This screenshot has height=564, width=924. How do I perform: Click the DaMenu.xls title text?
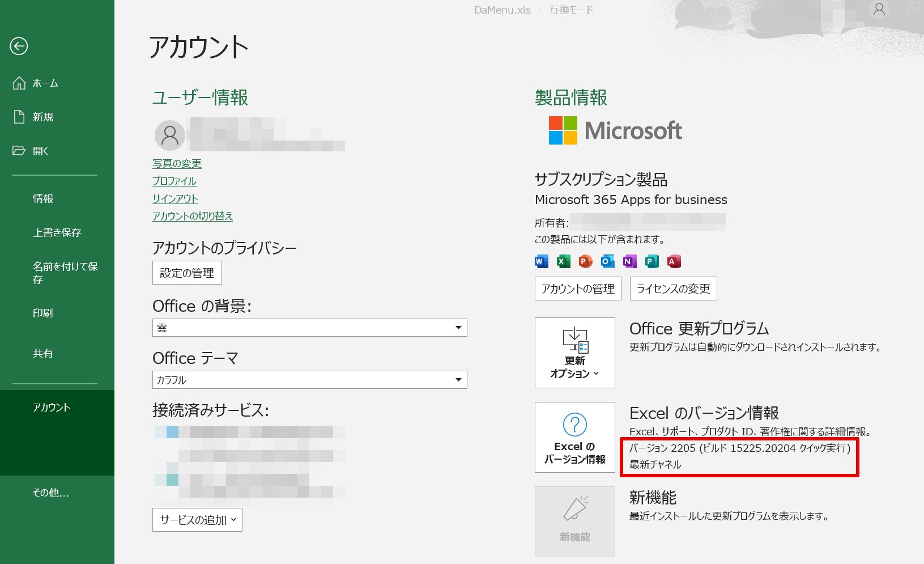coord(503,10)
